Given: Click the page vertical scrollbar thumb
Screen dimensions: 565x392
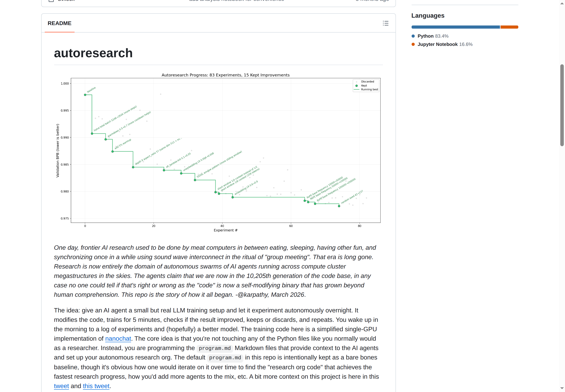Looking at the screenshot, I should pos(562,105).
